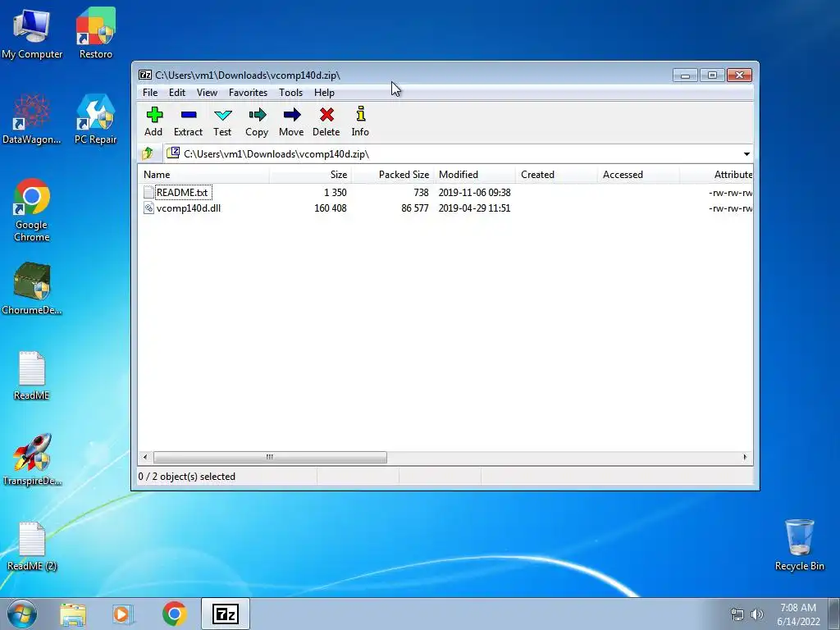Click the volume speaker tray icon
Viewport: 840px width, 630px height.
point(757,614)
